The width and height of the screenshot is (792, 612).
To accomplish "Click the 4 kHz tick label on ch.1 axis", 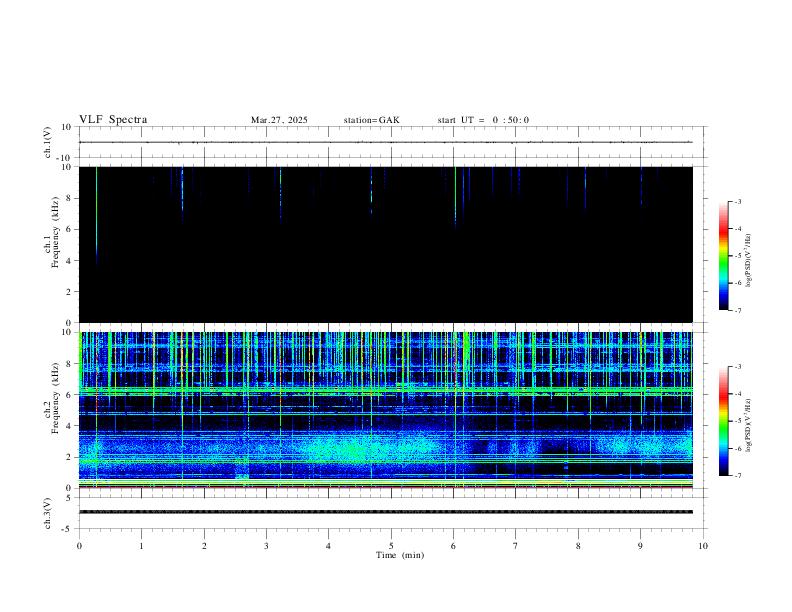I will click(69, 261).
